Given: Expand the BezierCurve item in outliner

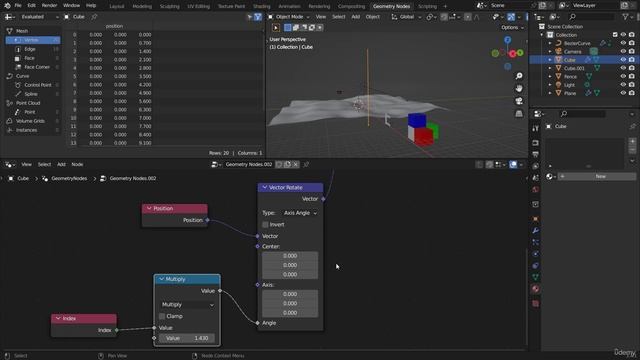Looking at the screenshot, I should point(550,43).
